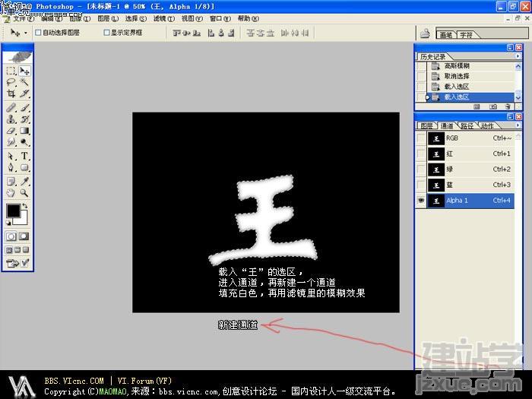532x399 pixels.
Task: Open the tool preset picker dropdown
Action: click(25, 33)
